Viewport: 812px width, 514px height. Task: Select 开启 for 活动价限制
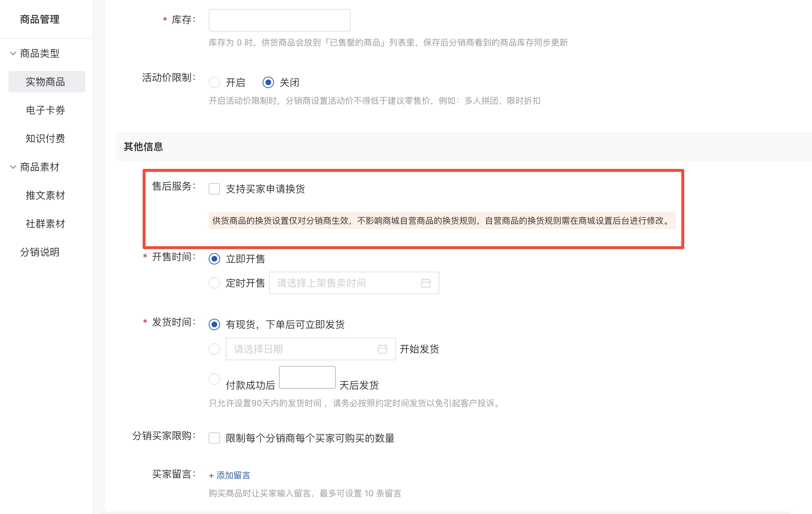coord(214,82)
